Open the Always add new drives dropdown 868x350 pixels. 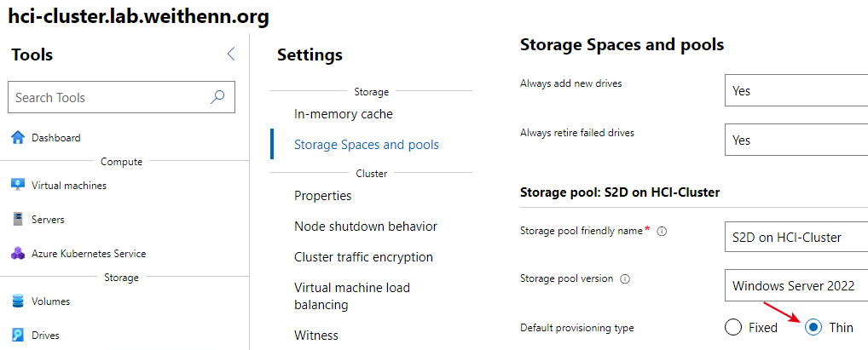click(x=796, y=90)
